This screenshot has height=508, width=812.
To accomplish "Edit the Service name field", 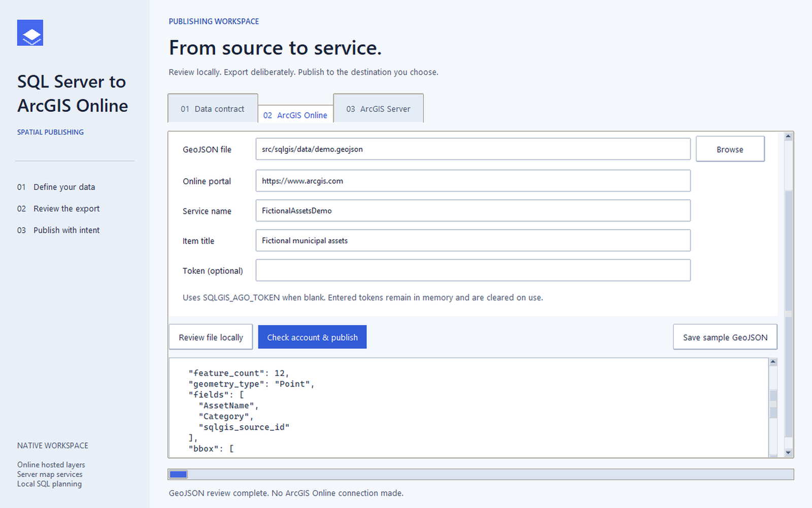I will (x=473, y=210).
